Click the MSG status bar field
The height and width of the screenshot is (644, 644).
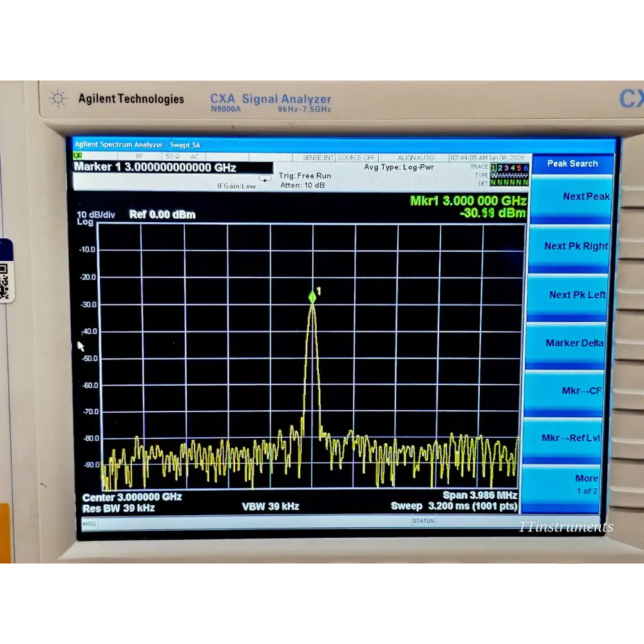[x=89, y=524]
